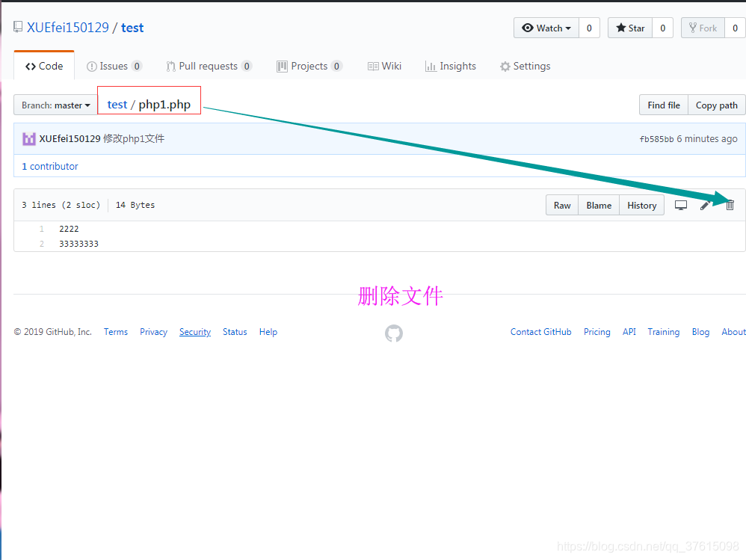Screen dimensions: 746x560
Task: Select line number 1 of the file
Action: point(41,229)
